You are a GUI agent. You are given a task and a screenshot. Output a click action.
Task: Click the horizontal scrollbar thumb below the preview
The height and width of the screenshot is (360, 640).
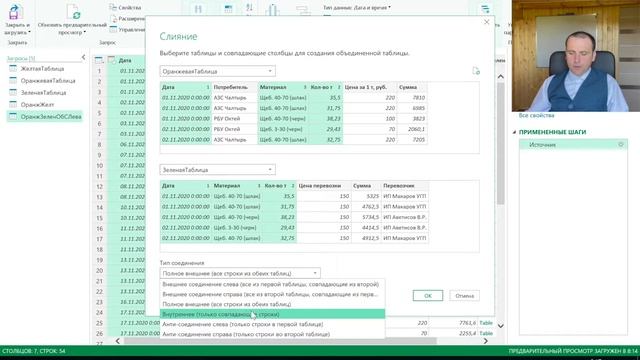coord(280,341)
